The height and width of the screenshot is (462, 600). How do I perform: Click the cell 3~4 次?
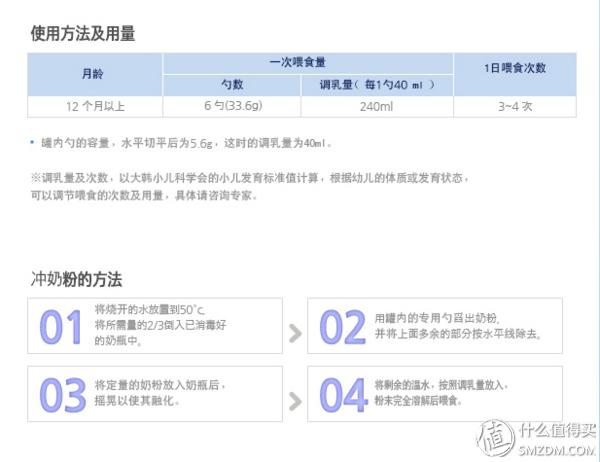pyautogui.click(x=515, y=106)
